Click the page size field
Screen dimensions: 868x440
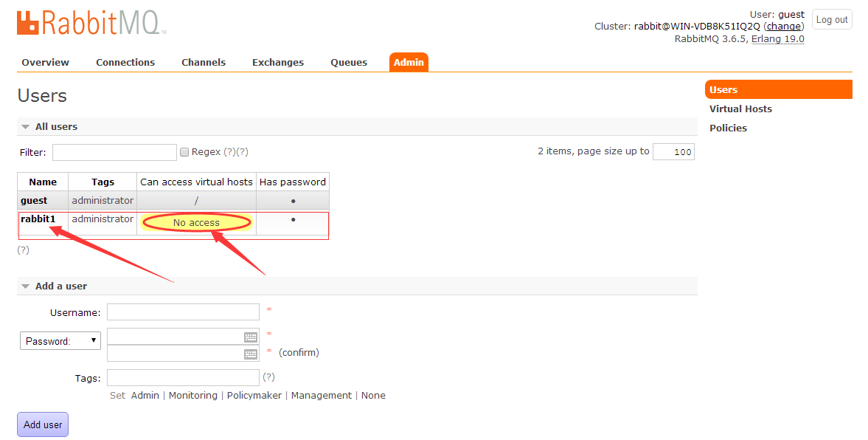[x=673, y=152]
